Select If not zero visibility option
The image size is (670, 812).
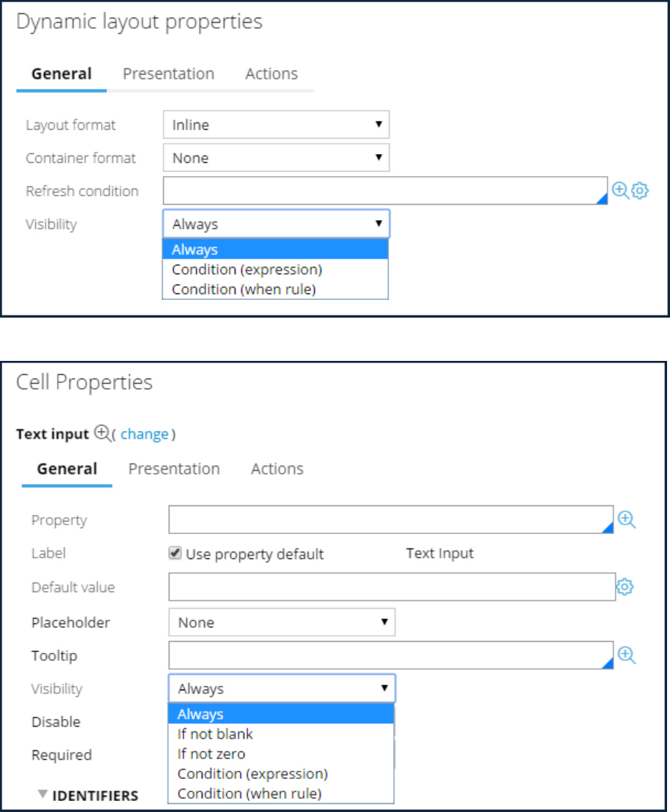[x=211, y=753]
